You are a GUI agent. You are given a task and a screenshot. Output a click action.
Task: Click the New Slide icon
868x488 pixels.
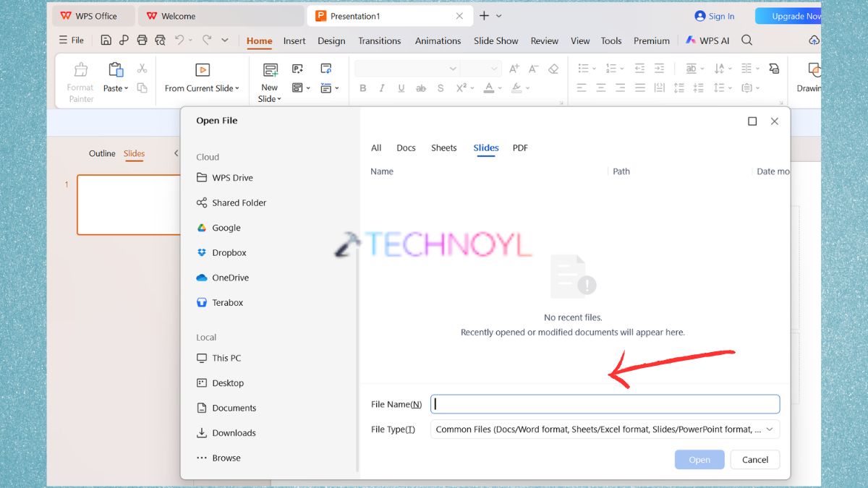click(271, 70)
